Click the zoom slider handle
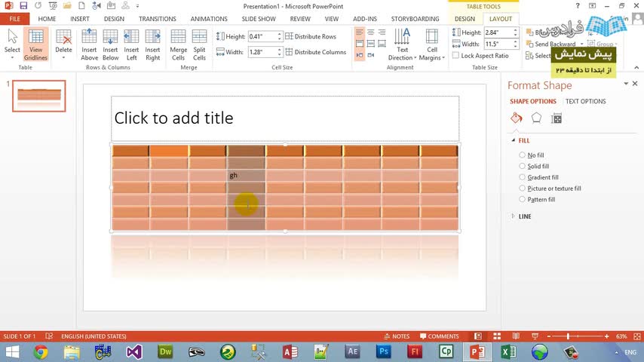644x362 pixels. tap(568, 336)
